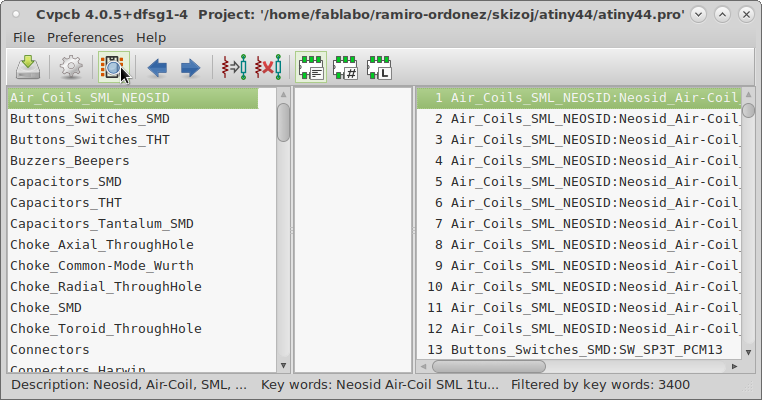This screenshot has height=400, width=762.
Task: Select Air_Coils_SML_NEOSID library
Action: pyautogui.click(x=133, y=98)
